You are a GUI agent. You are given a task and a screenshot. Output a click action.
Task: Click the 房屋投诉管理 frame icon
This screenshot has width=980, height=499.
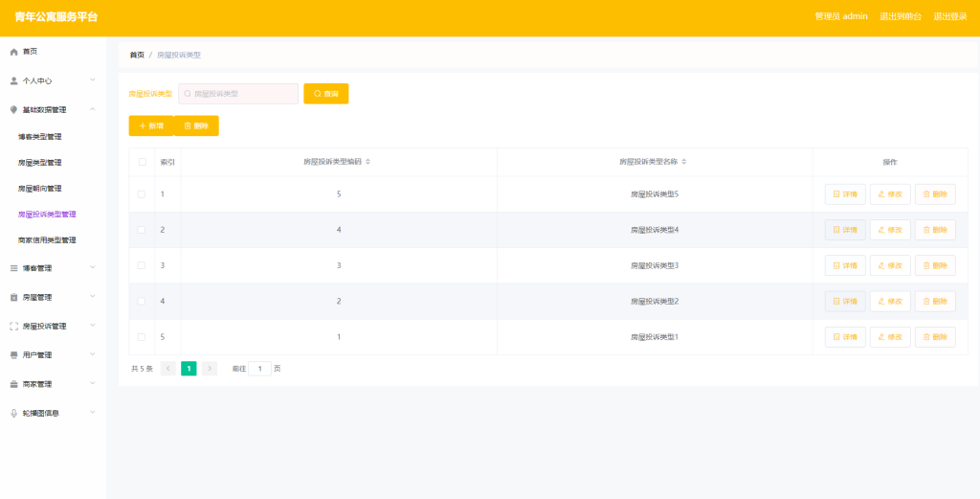pyautogui.click(x=13, y=326)
